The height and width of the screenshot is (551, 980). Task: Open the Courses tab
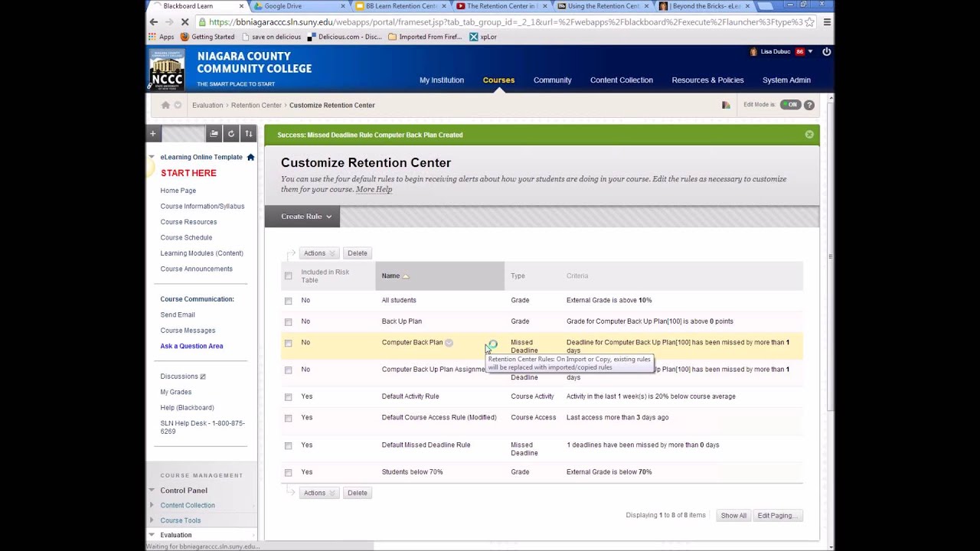click(498, 80)
